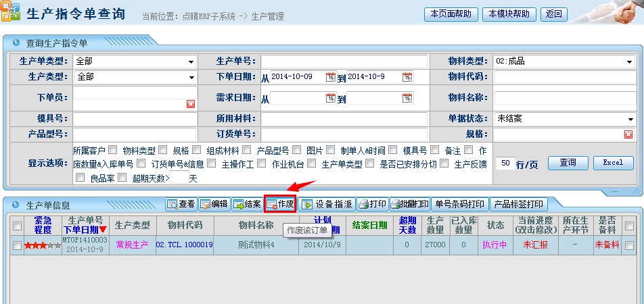
Task: Open calendar for 需求日期 end date
Action: pos(407,98)
